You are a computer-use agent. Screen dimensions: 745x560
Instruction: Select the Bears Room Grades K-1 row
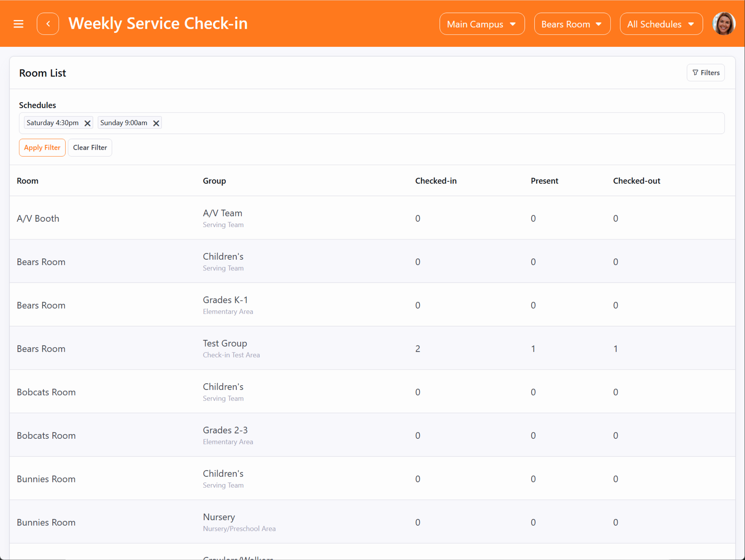(x=225, y=304)
